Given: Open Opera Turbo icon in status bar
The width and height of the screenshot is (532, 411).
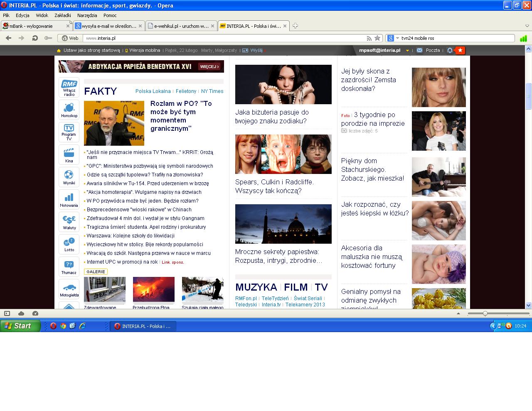Looking at the screenshot, I should [x=35, y=313].
